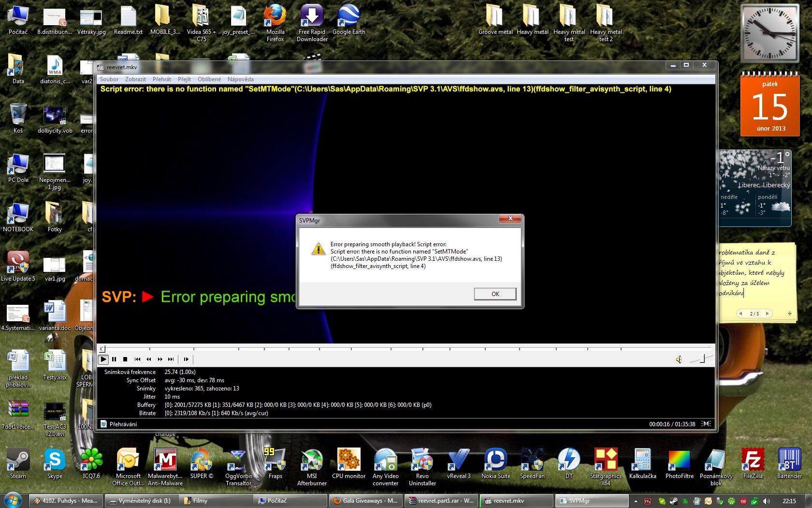Stop the video with the Stop button
The width and height of the screenshot is (812, 508).
coord(125,359)
